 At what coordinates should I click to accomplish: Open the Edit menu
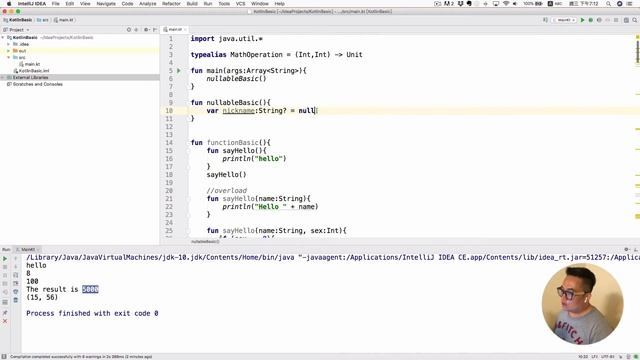(x=70, y=4)
